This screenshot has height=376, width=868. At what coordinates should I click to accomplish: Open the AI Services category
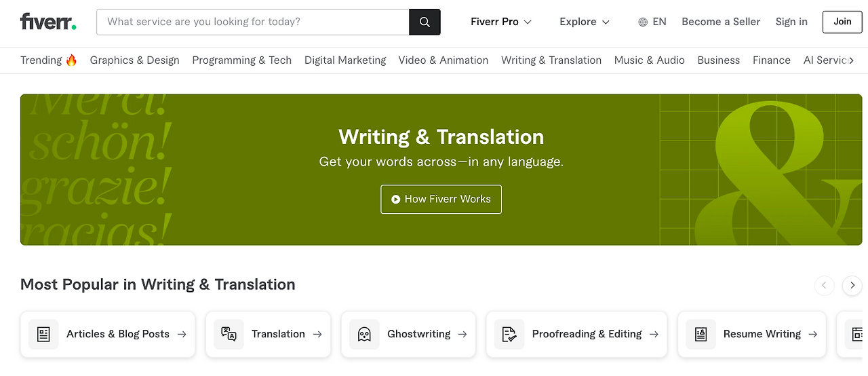pos(825,60)
